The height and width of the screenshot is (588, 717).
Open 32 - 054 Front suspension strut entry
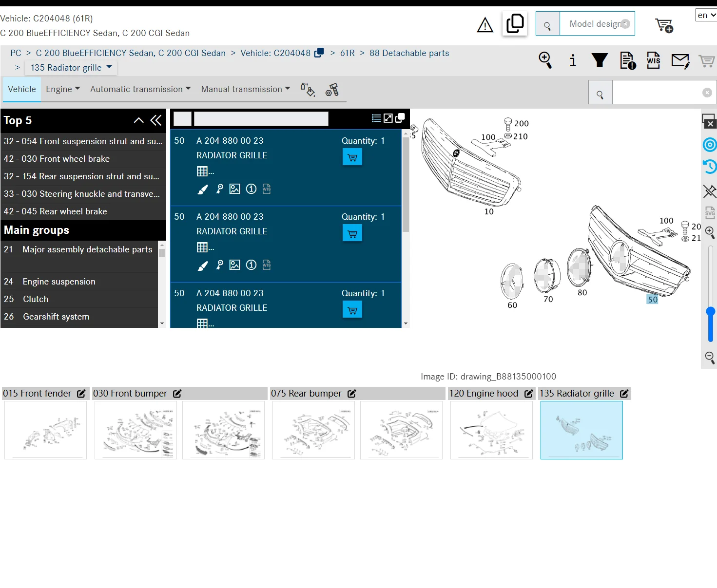83,141
